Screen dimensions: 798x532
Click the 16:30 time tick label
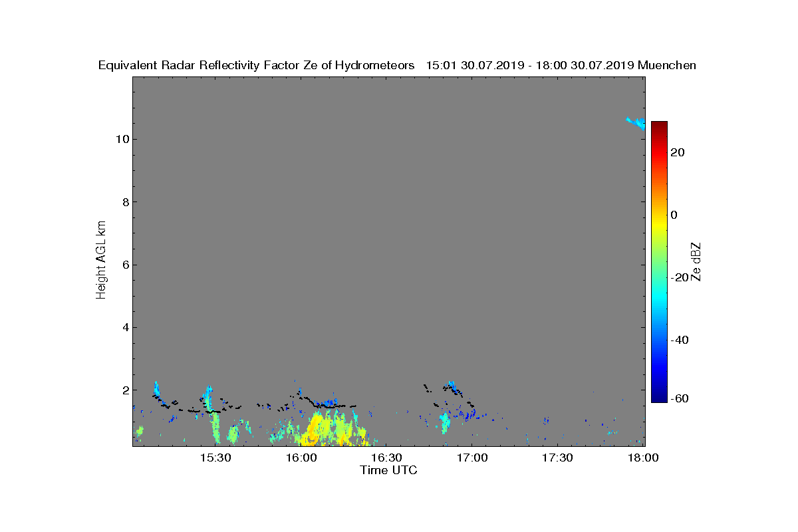coord(386,458)
